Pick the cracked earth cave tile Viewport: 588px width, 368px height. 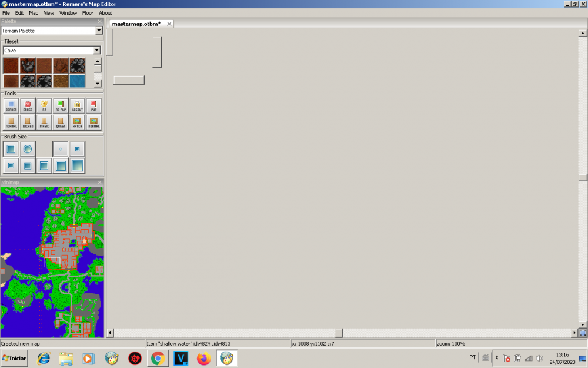pyautogui.click(x=61, y=65)
